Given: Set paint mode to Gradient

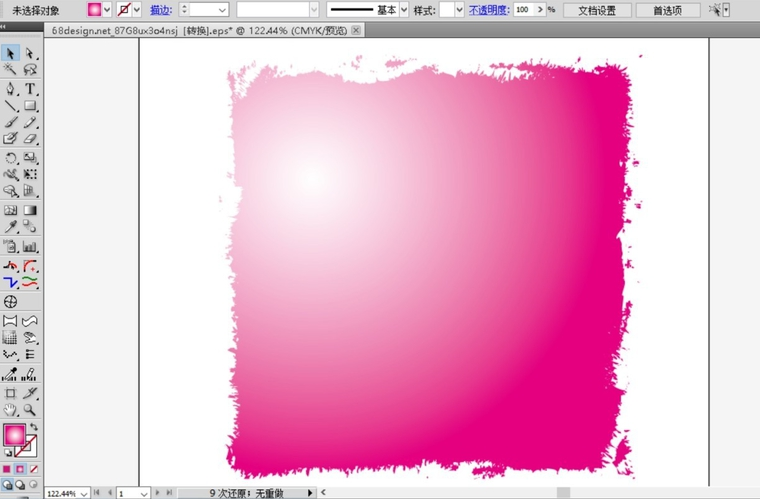Looking at the screenshot, I should 20,469.
